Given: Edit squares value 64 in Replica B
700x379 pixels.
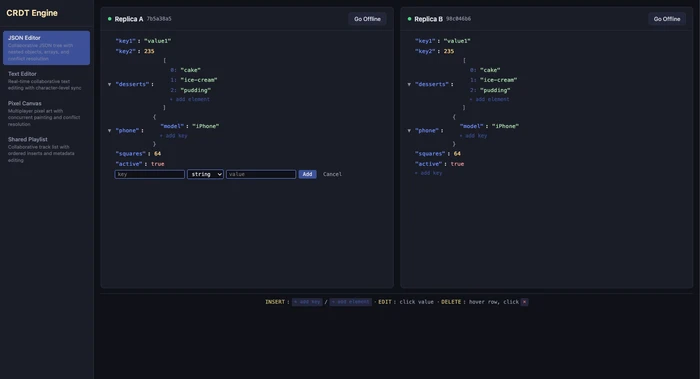Looking at the screenshot, I should pyautogui.click(x=457, y=154).
